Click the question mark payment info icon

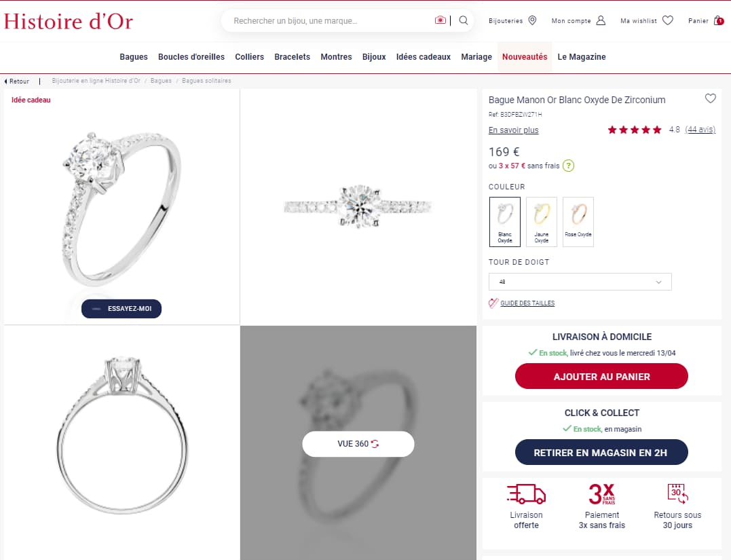(568, 166)
